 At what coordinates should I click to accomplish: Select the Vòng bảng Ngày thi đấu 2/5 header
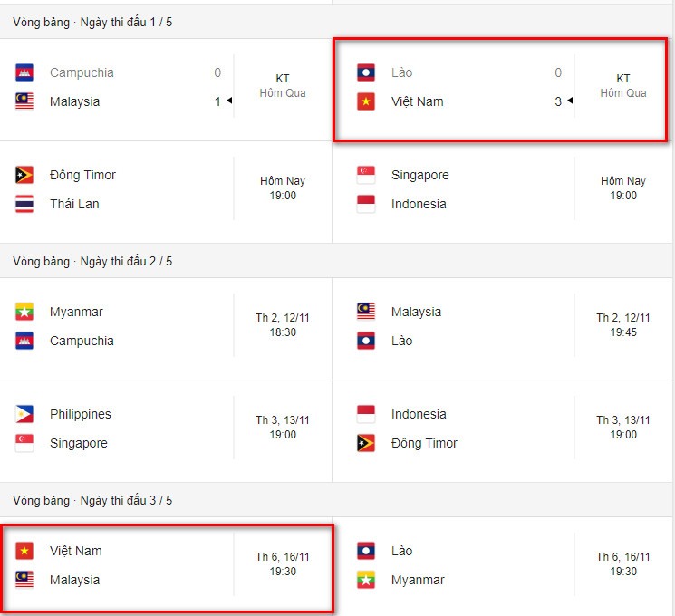[x=337, y=261]
